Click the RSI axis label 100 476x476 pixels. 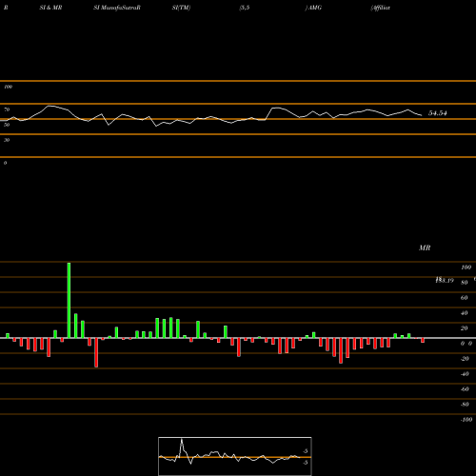pyautogui.click(x=8, y=87)
